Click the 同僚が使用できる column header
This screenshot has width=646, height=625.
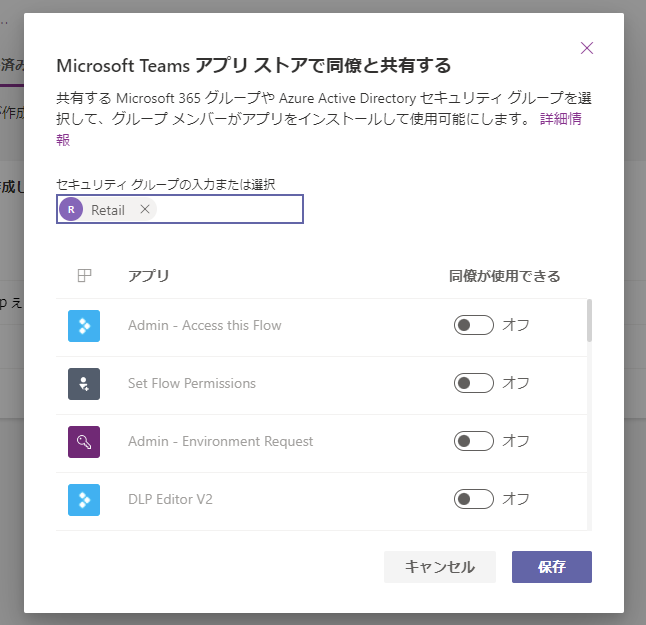tap(505, 276)
